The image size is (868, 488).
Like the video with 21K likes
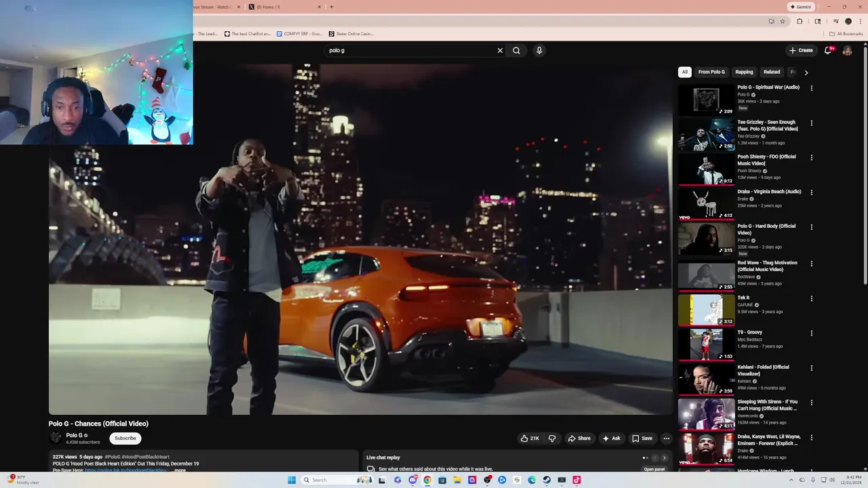click(x=530, y=439)
